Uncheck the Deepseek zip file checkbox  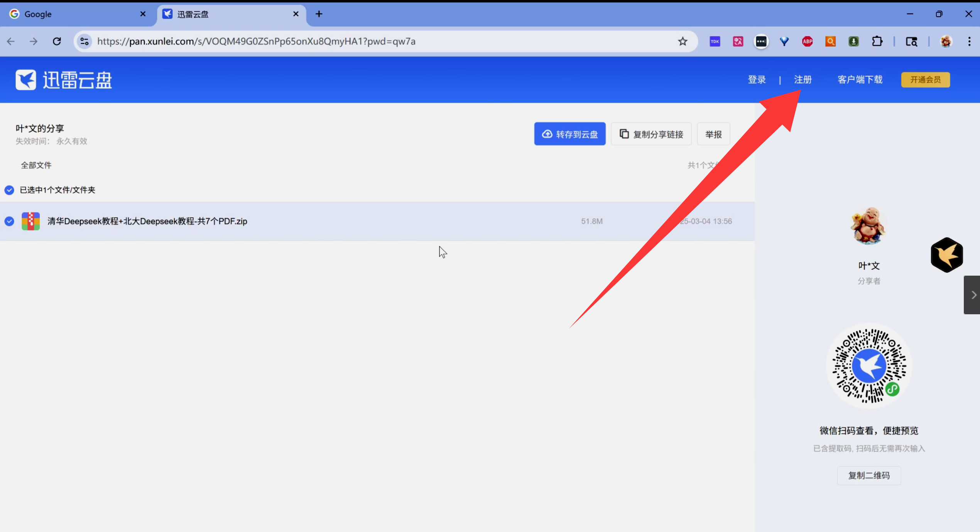pyautogui.click(x=9, y=221)
